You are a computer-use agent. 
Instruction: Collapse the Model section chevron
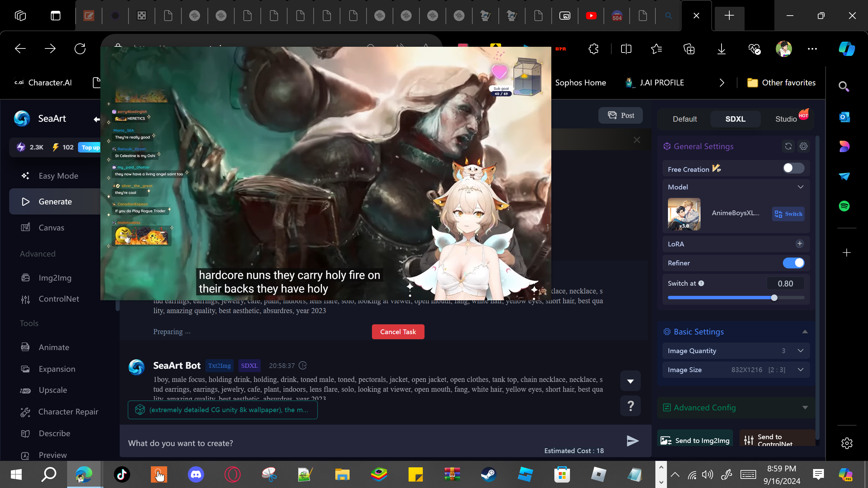[801, 187]
